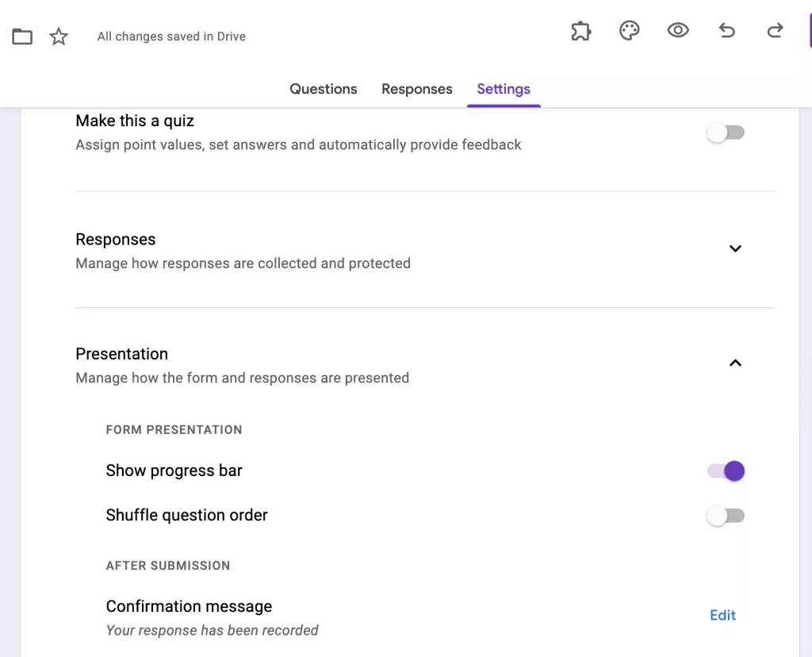812x657 pixels.
Task: Switch to the Questions tab
Action: tap(323, 89)
